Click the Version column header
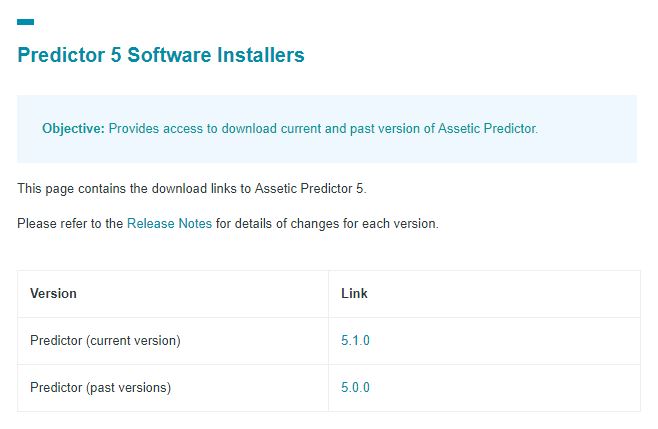658x429 pixels. (53, 293)
